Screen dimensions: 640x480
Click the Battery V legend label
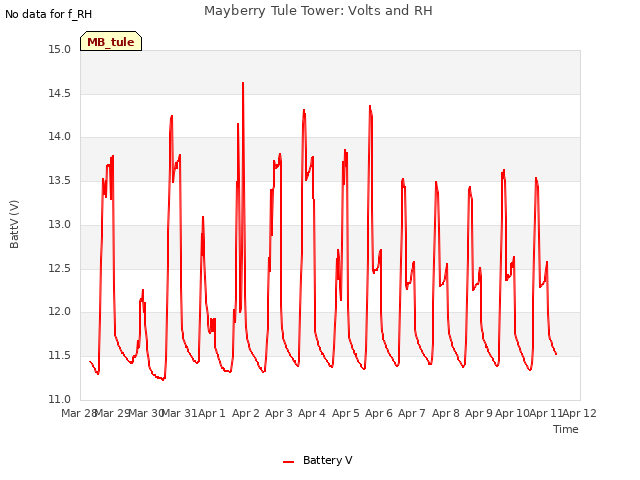(x=327, y=460)
